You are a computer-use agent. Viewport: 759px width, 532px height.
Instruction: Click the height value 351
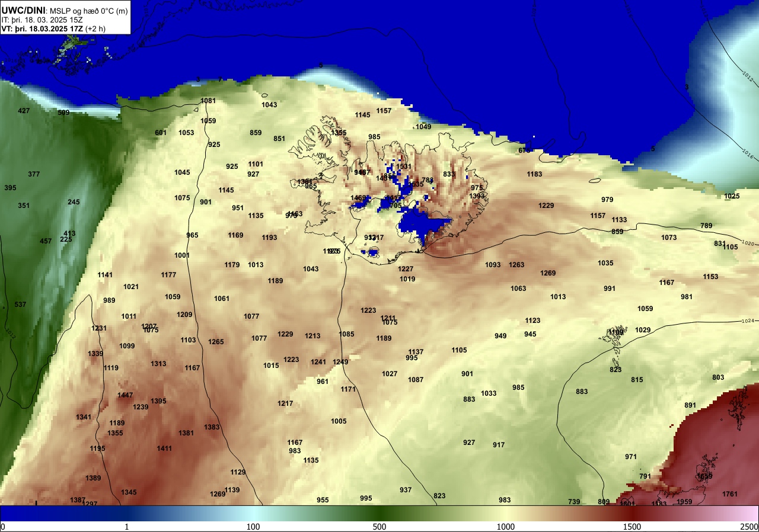click(24, 206)
